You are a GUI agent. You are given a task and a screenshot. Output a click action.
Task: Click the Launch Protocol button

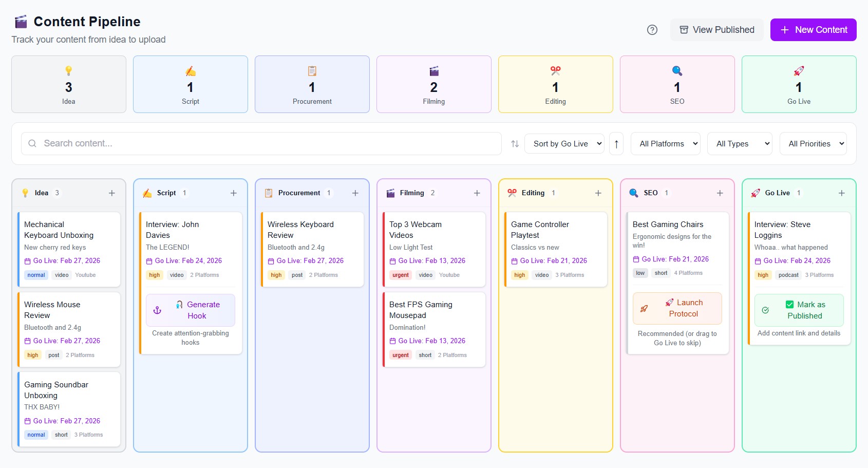(x=677, y=308)
